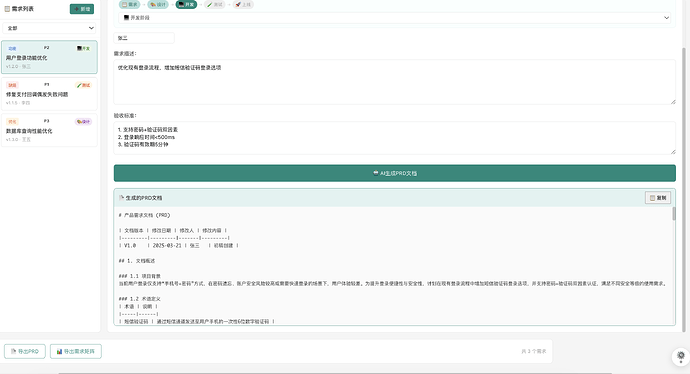Click into the 验收标准 text area
690x374 pixels.
[x=395, y=138]
